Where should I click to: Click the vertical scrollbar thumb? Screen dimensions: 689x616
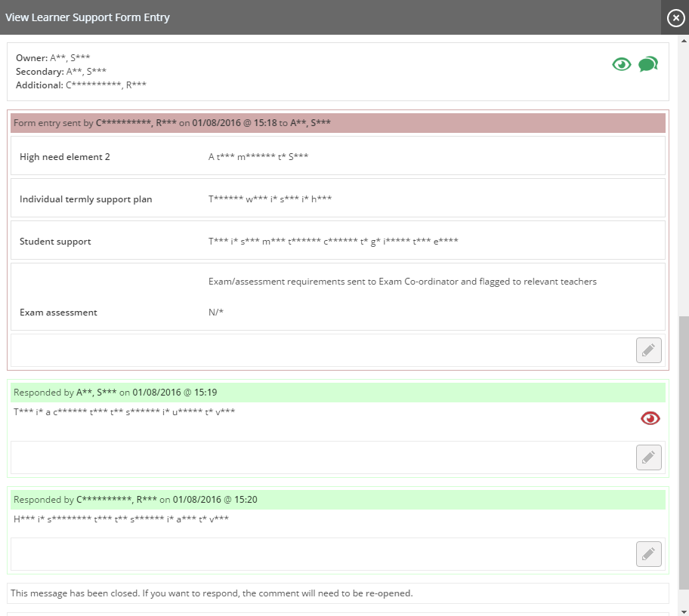[x=684, y=453]
